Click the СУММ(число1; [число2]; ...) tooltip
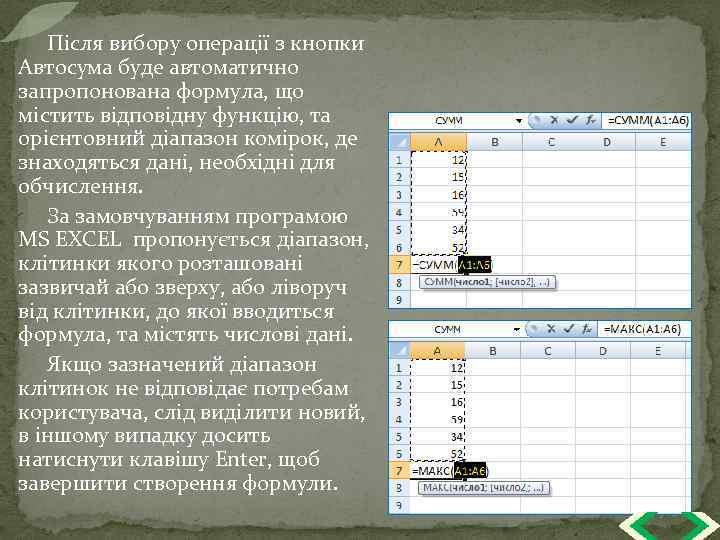720x540 pixels. (x=487, y=282)
